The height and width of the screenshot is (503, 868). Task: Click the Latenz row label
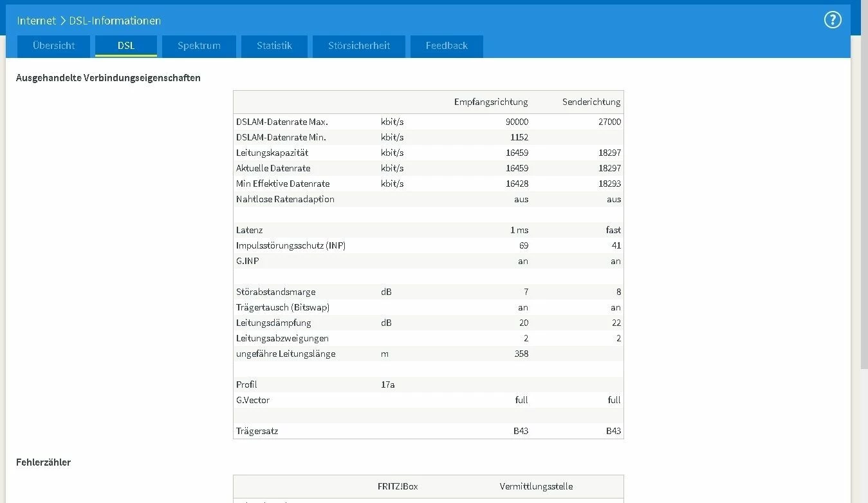pos(249,230)
